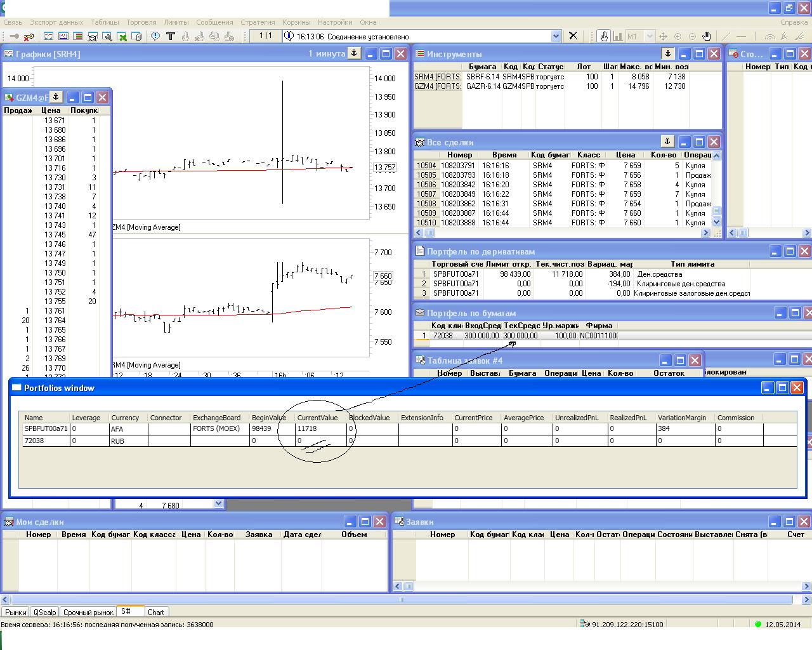Click the CurrentValue column header
The image size is (812, 650).
click(x=317, y=418)
